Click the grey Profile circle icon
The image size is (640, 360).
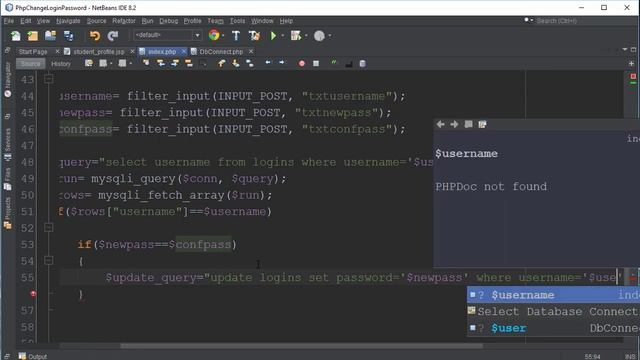(x=319, y=36)
